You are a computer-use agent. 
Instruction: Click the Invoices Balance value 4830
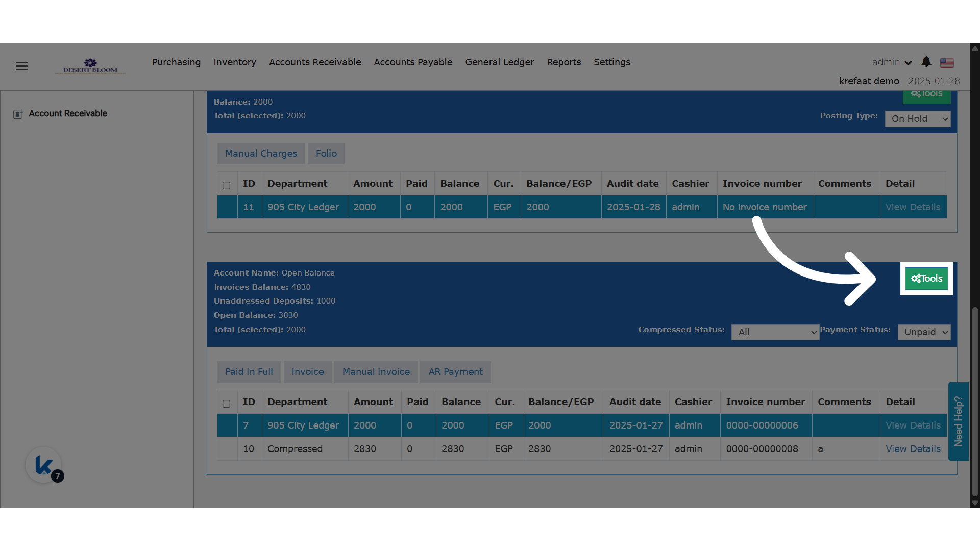(x=301, y=287)
